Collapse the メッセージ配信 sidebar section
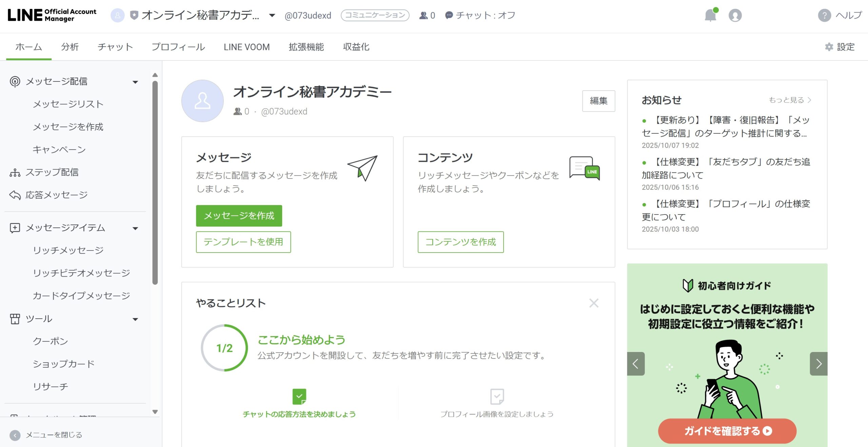The image size is (868, 447). pos(135,82)
